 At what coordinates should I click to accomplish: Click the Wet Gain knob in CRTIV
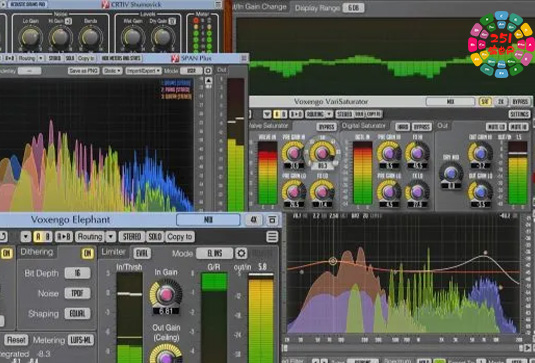(132, 37)
